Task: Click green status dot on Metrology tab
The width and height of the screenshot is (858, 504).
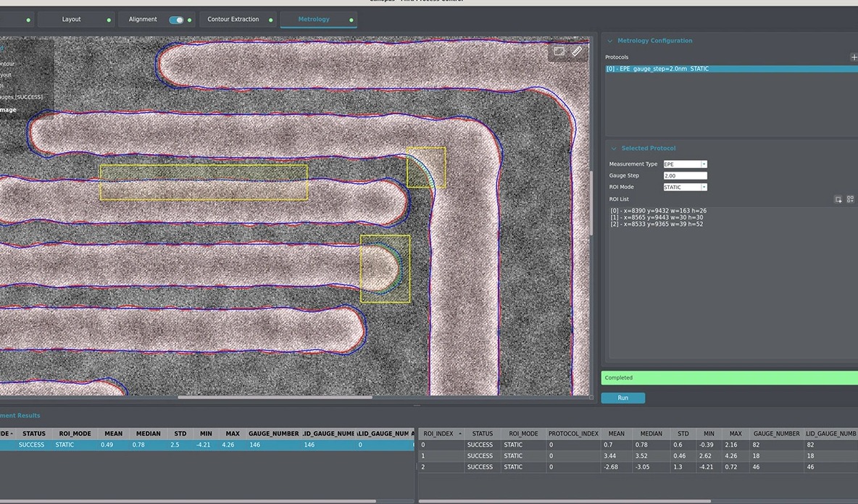Action: click(351, 20)
